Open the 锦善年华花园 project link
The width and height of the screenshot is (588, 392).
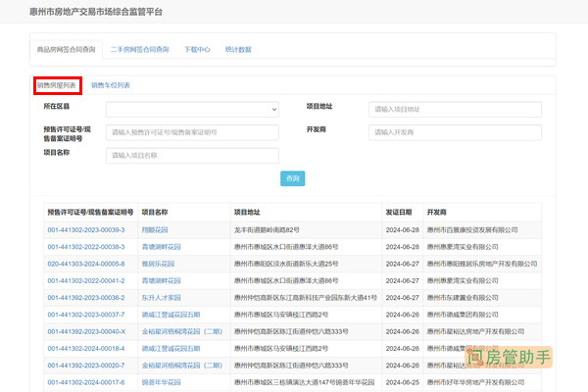click(162, 382)
